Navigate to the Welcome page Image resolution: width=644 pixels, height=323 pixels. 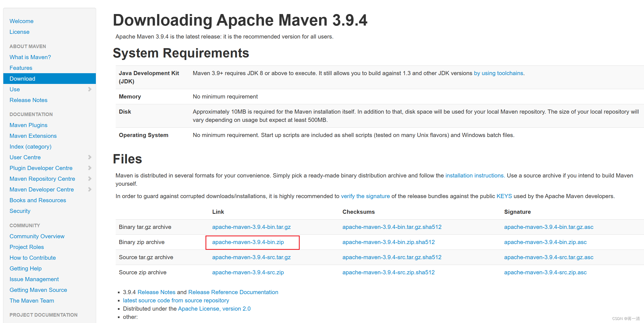pyautogui.click(x=21, y=21)
